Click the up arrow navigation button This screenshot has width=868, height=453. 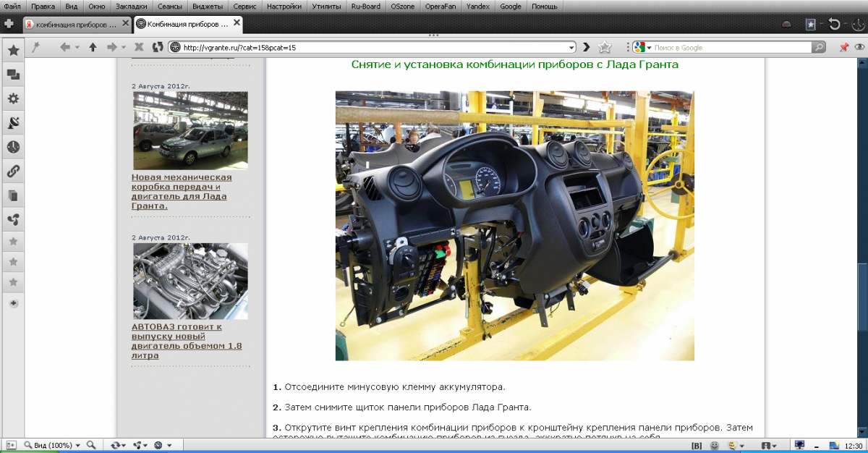93,48
